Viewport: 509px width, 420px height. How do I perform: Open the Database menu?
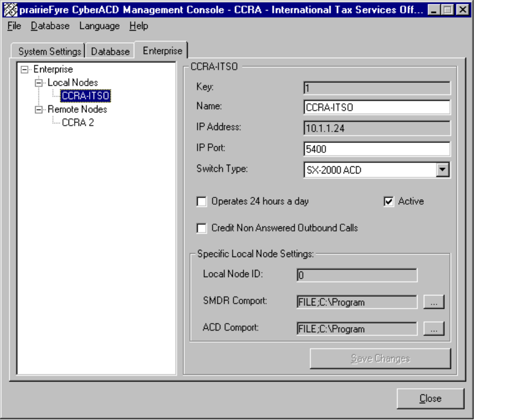(x=50, y=26)
